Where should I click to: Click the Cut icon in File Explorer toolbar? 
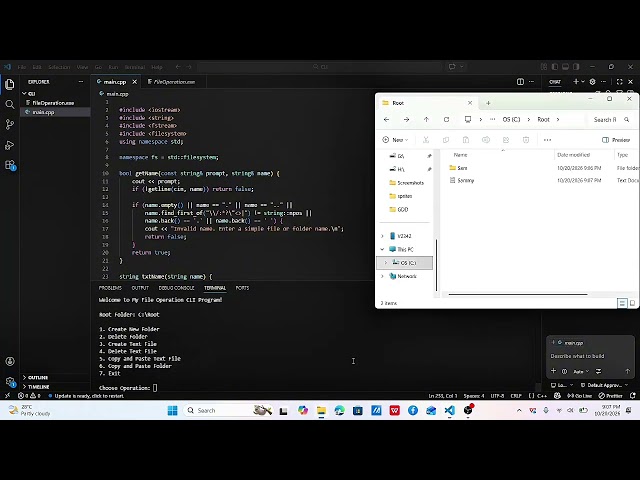[426, 140]
